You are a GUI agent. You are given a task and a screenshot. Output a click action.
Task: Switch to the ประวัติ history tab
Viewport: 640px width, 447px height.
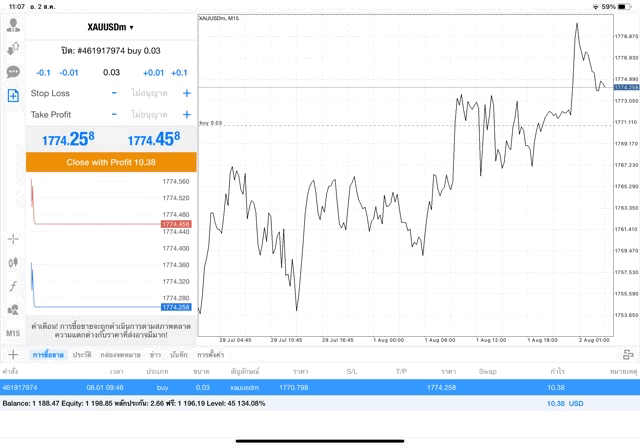click(79, 355)
